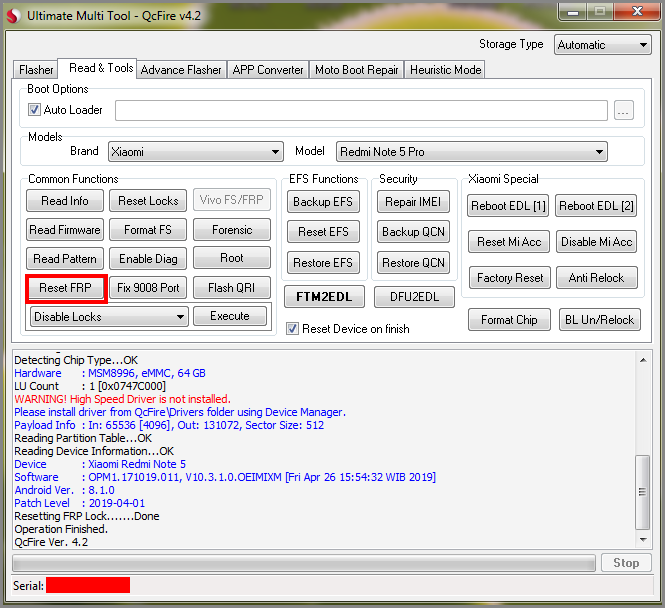Click the Reset Locks button

tap(148, 201)
